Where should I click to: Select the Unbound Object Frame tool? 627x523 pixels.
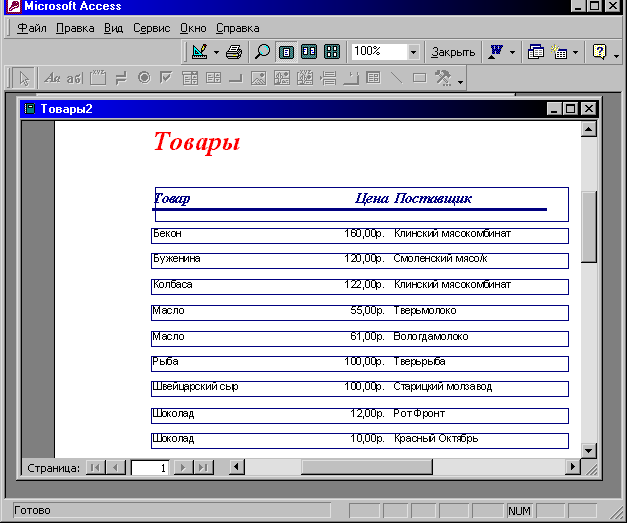(282, 78)
